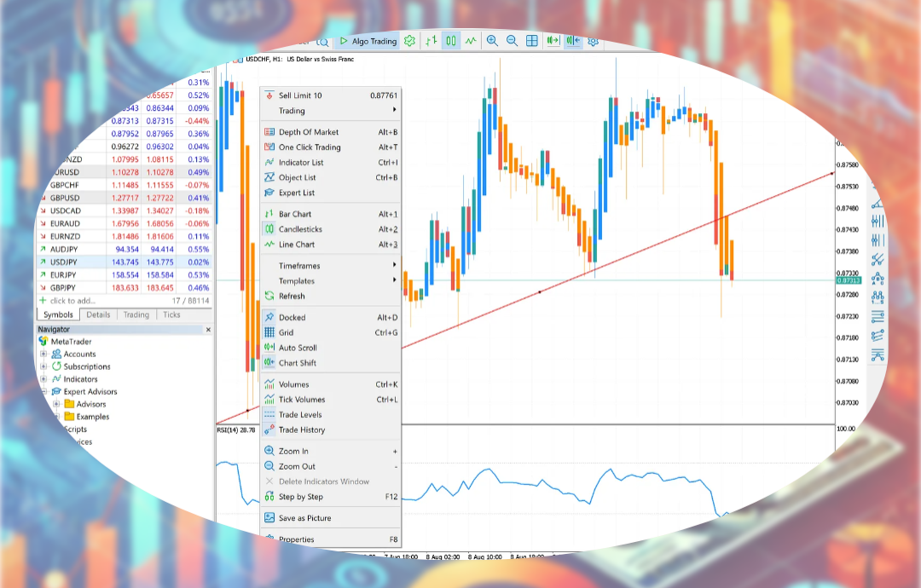Close the Navigator panel

(208, 330)
